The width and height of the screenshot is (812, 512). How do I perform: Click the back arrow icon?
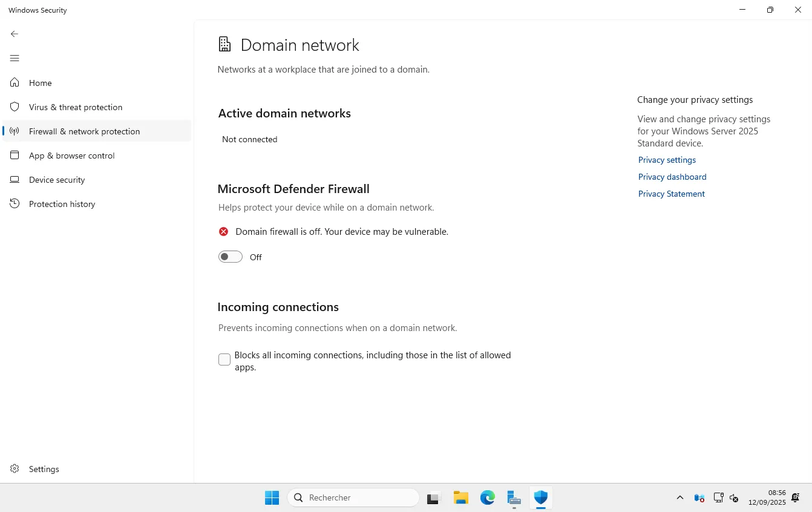pyautogui.click(x=15, y=34)
